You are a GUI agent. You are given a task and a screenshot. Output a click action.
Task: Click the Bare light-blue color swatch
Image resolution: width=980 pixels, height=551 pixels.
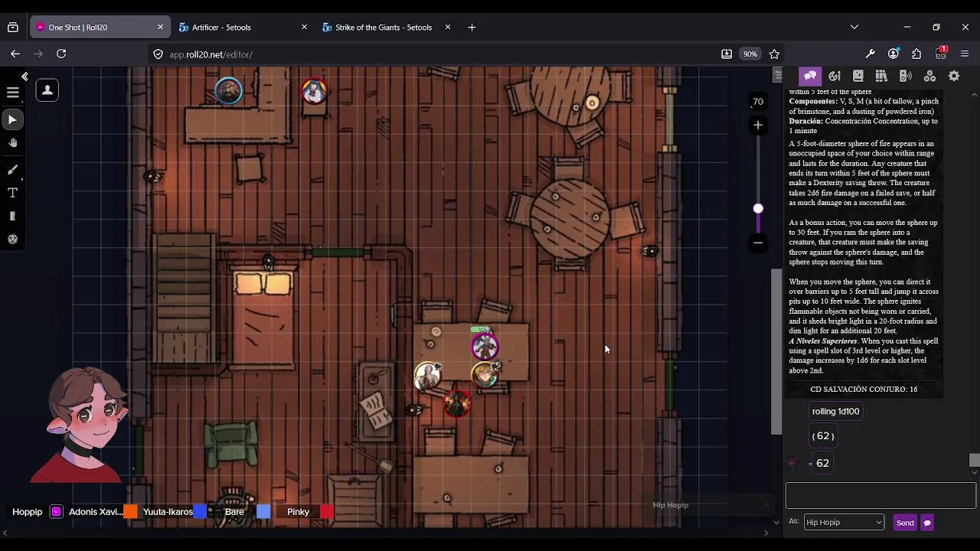263,512
